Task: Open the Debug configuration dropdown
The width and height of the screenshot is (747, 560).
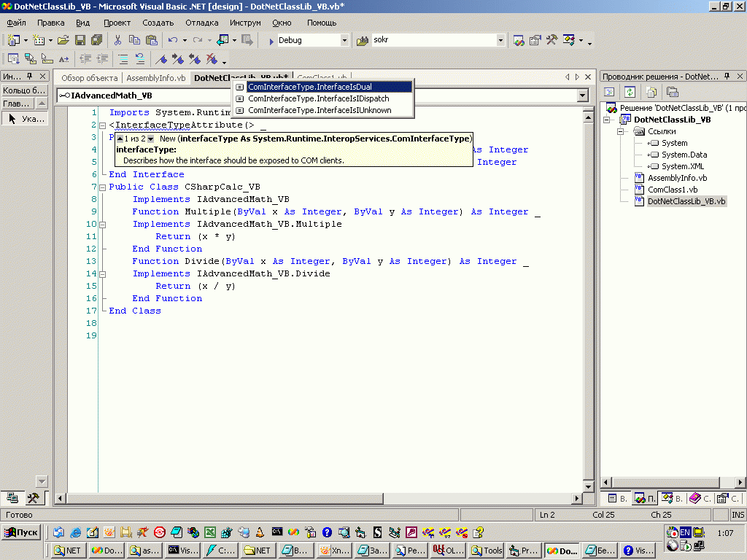Action: pyautogui.click(x=344, y=40)
